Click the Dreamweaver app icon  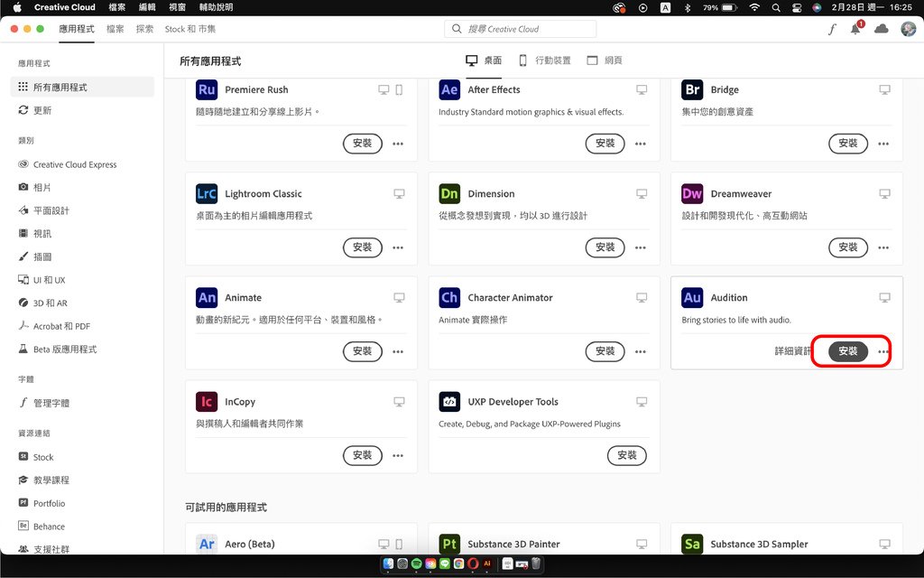pyautogui.click(x=692, y=193)
